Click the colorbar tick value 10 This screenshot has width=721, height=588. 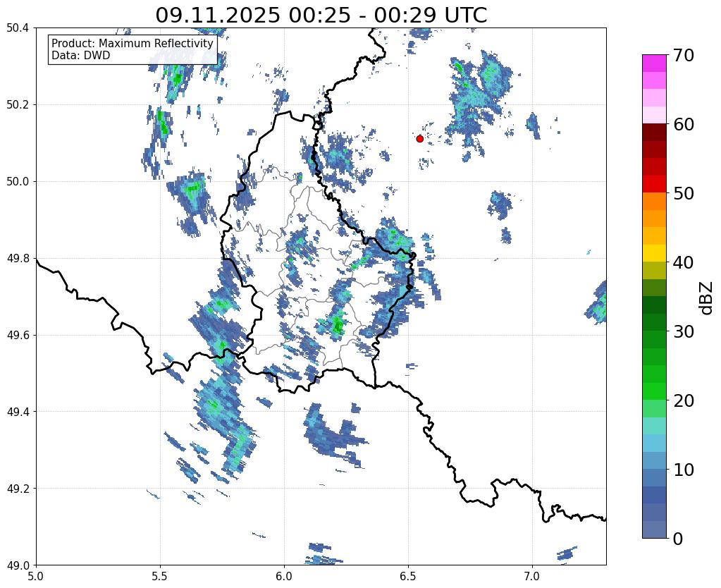tap(683, 470)
